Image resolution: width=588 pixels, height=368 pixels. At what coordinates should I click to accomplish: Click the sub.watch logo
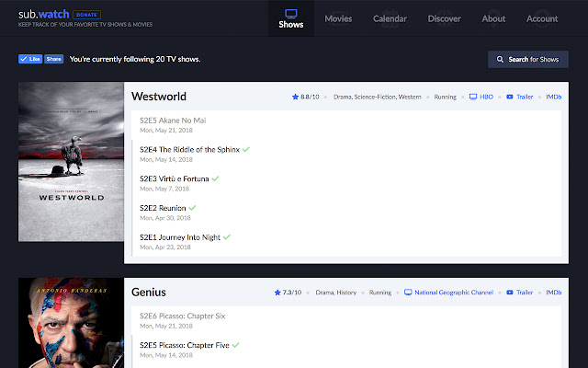click(43, 15)
